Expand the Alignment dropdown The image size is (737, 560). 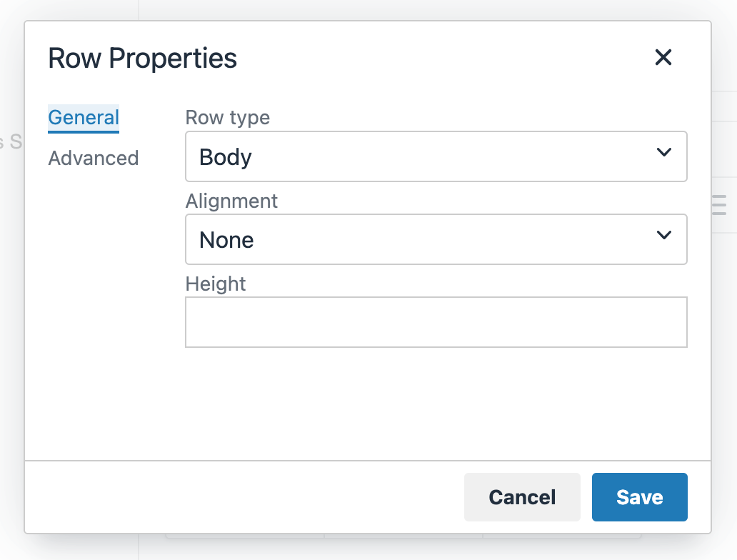(x=436, y=239)
